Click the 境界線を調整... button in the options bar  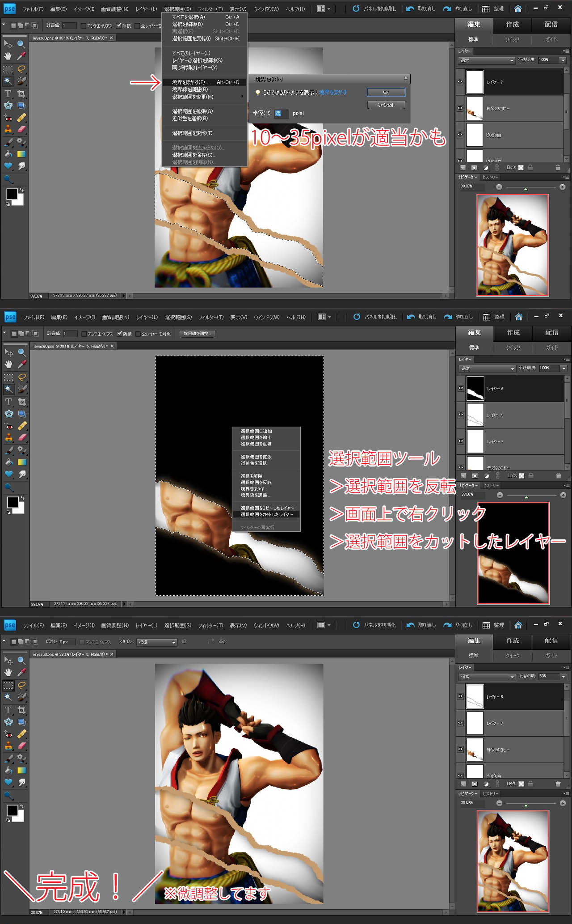pos(198,334)
